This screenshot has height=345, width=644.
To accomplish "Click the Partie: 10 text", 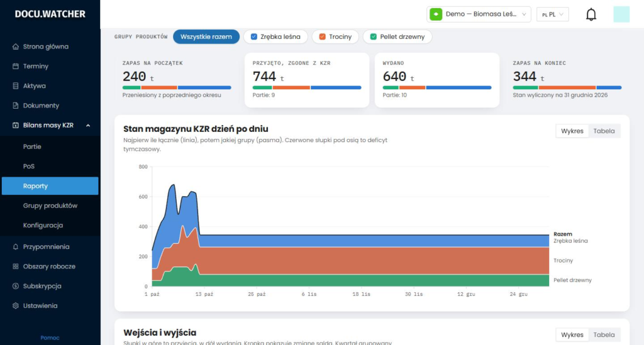I will point(395,95).
